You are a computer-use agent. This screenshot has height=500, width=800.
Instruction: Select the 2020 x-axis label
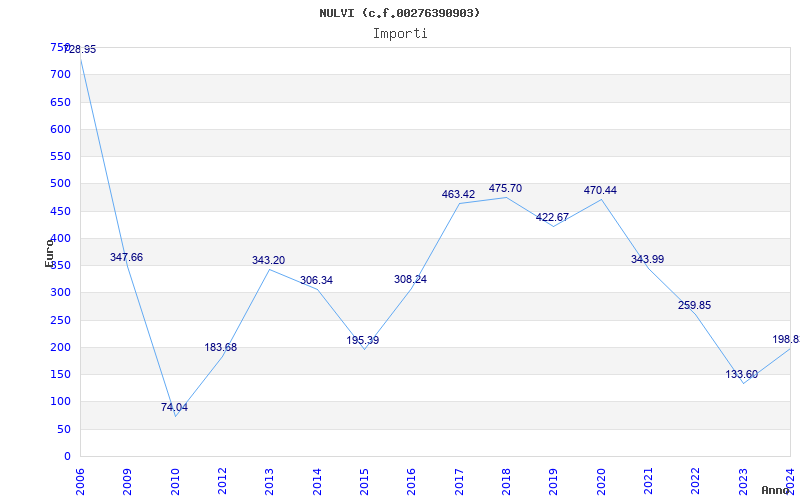[x=601, y=481]
